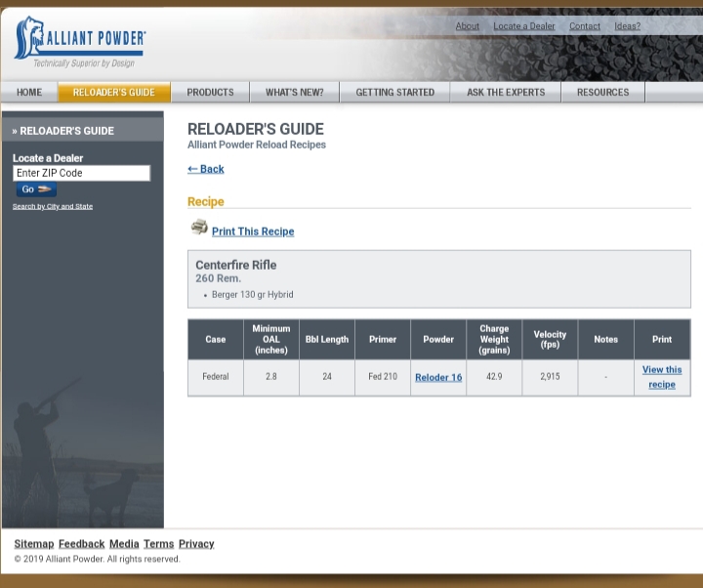This screenshot has height=588, width=703.
Task: Click the Print This Recipe link
Action: 253,231
